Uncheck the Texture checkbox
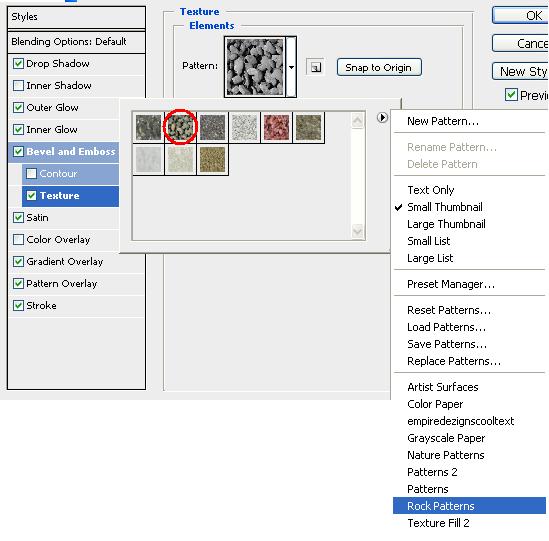The width and height of the screenshot is (549, 541). point(32,195)
